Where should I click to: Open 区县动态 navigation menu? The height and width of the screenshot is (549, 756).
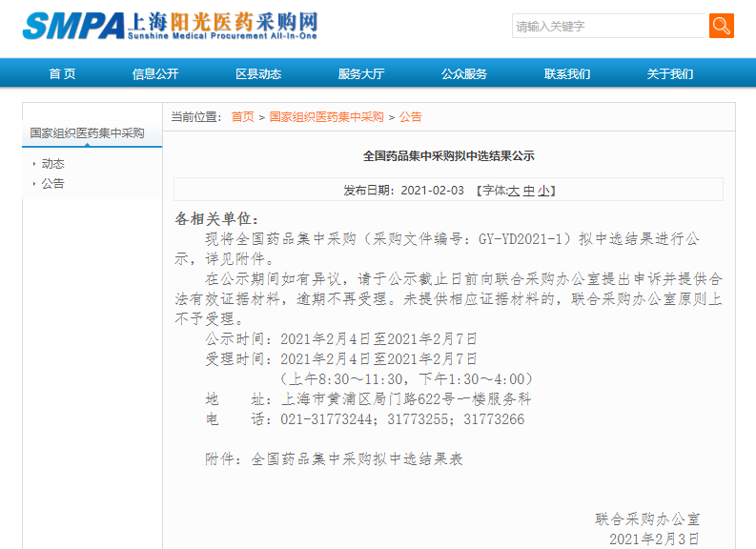pos(258,73)
